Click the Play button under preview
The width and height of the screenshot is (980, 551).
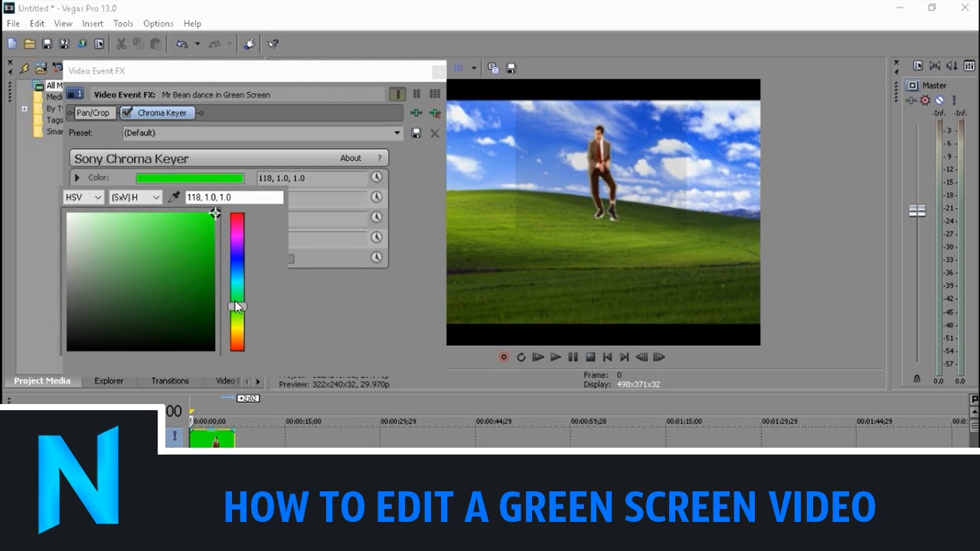coord(556,357)
